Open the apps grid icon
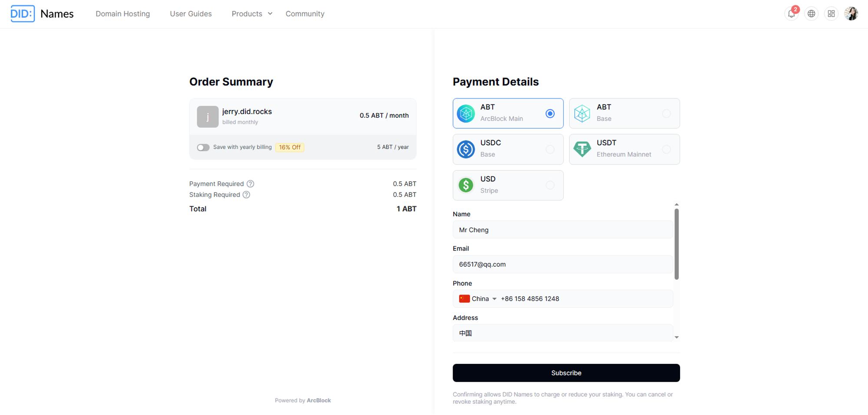 [x=831, y=14]
